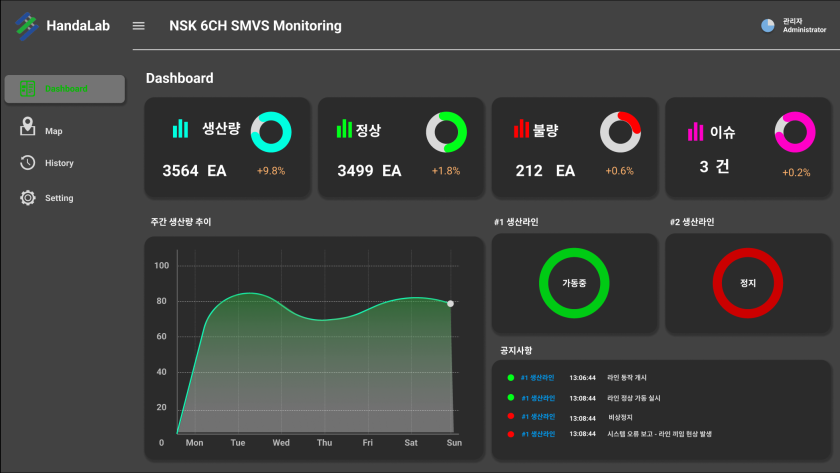Select the Dashboard menu item
The width and height of the screenshot is (840, 473).
[x=65, y=89]
